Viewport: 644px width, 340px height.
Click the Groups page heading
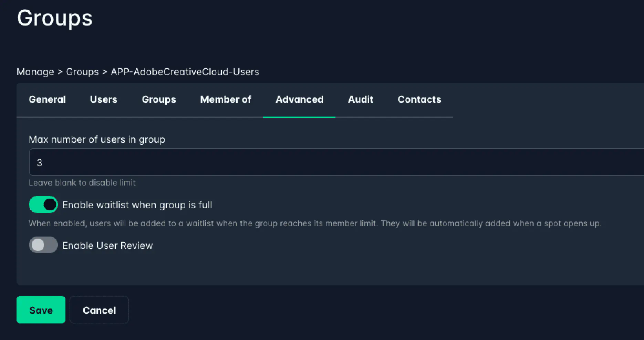(54, 19)
